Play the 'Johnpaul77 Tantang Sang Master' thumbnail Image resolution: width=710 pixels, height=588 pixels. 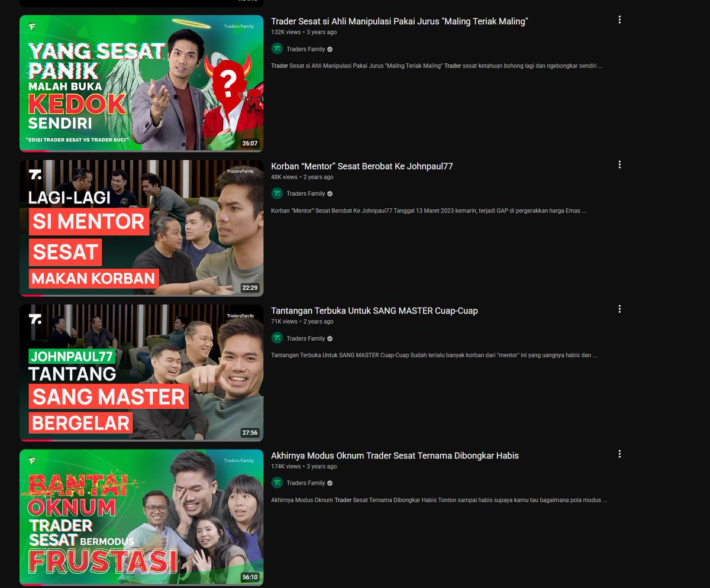pyautogui.click(x=141, y=373)
